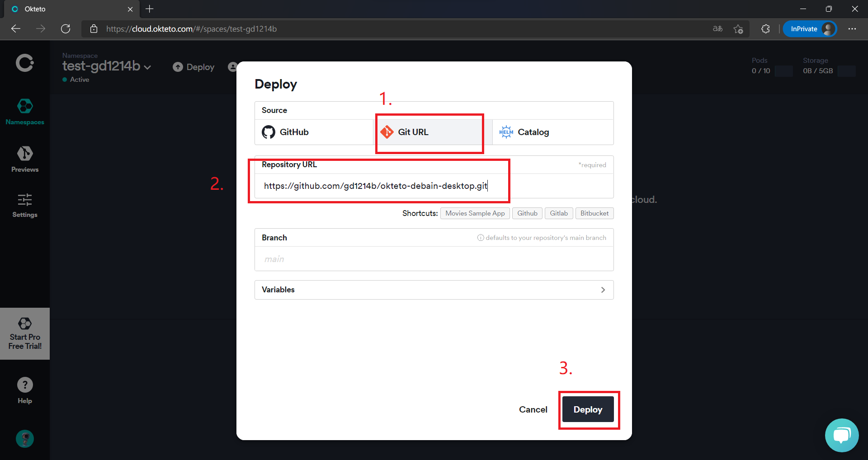Open the test-gd1214b namespace dropdown
The image size is (868, 460).
coord(107,66)
